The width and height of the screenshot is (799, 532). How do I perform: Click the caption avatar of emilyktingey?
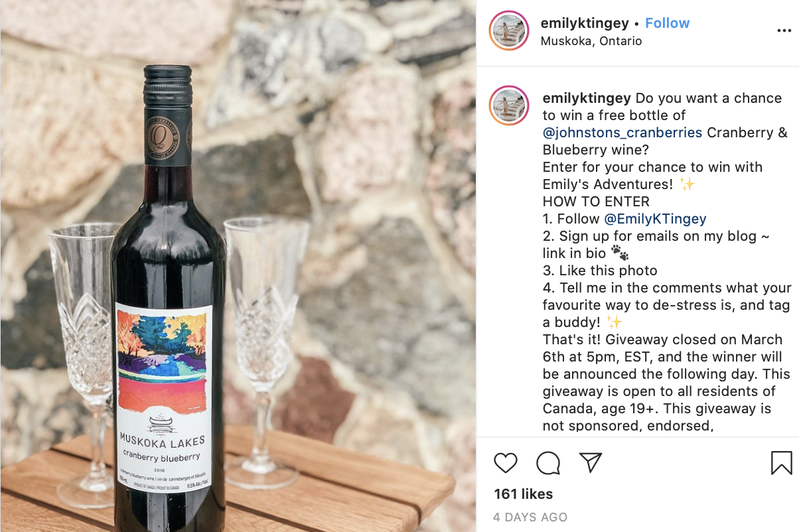coord(509,106)
